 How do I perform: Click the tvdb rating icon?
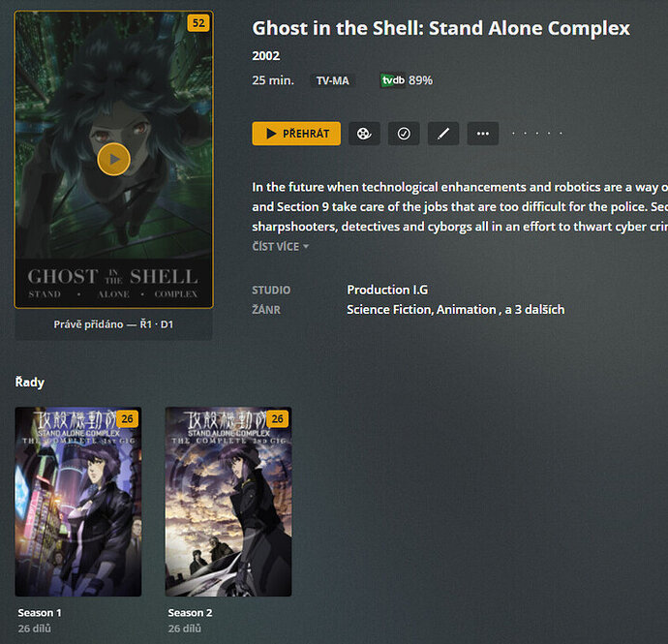click(x=392, y=80)
